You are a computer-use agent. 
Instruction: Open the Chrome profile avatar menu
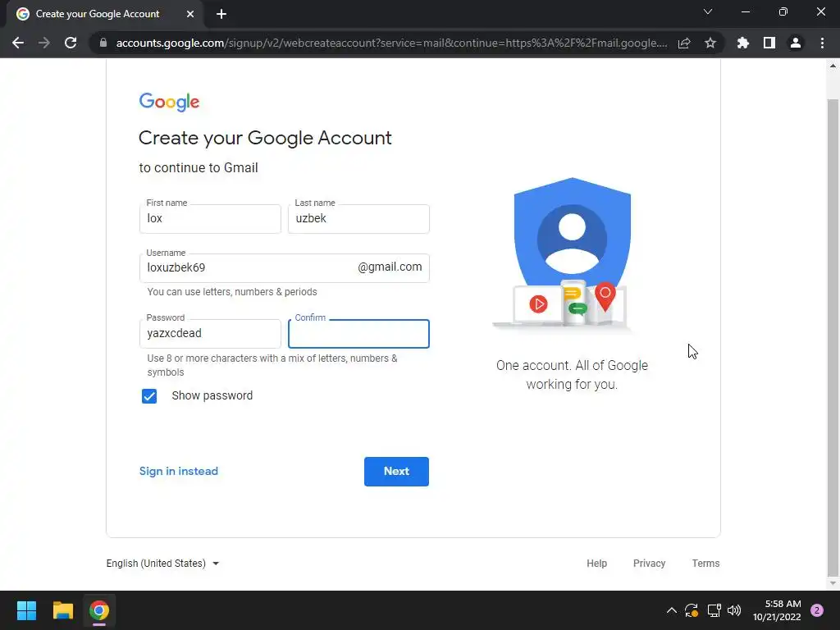coord(796,43)
